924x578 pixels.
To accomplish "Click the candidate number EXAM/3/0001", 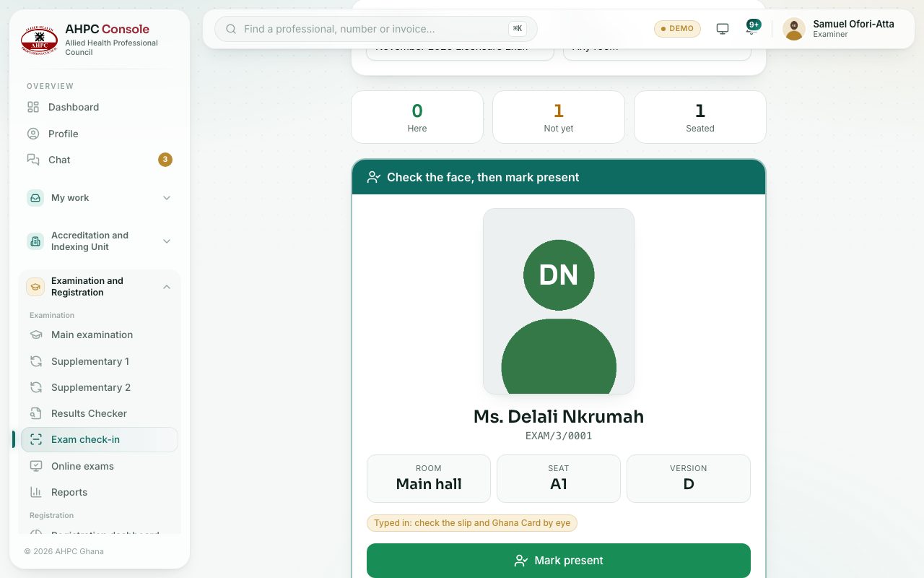I will pos(559,436).
